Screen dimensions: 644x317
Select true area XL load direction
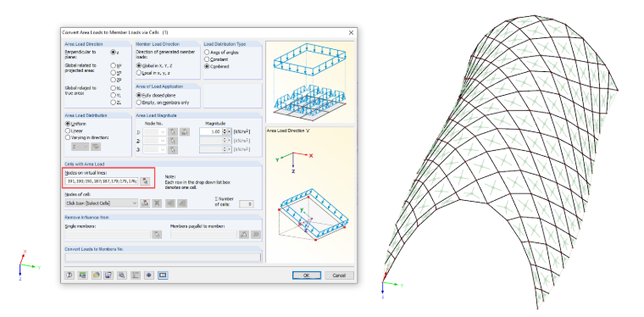pyautogui.click(x=114, y=88)
